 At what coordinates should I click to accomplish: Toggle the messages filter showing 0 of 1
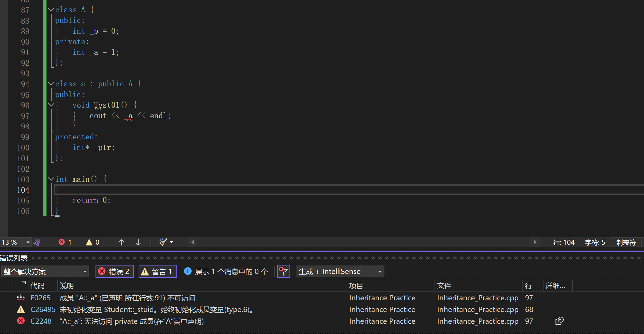[x=226, y=271]
